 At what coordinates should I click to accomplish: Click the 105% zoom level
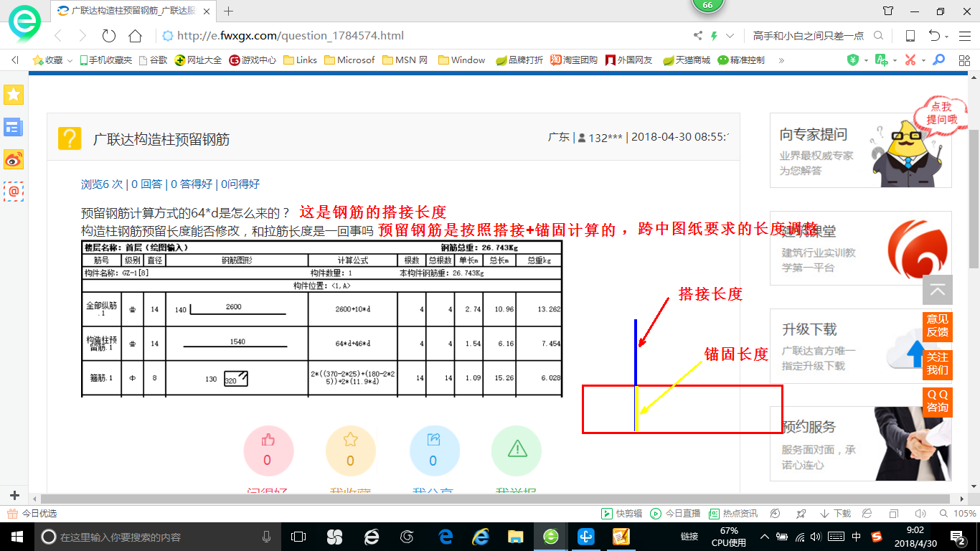coord(964,514)
